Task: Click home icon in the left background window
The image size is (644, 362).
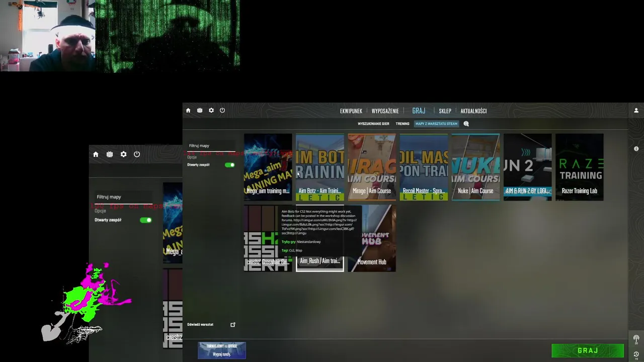Action: [96, 154]
